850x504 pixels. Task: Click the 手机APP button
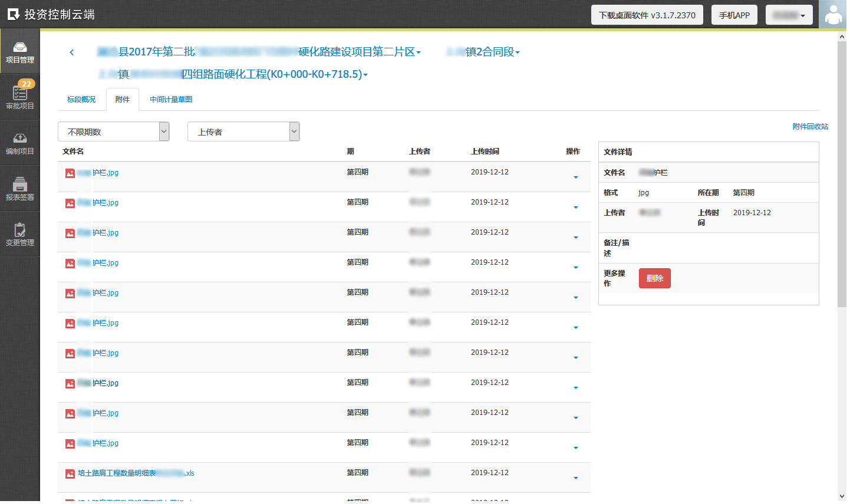click(734, 15)
